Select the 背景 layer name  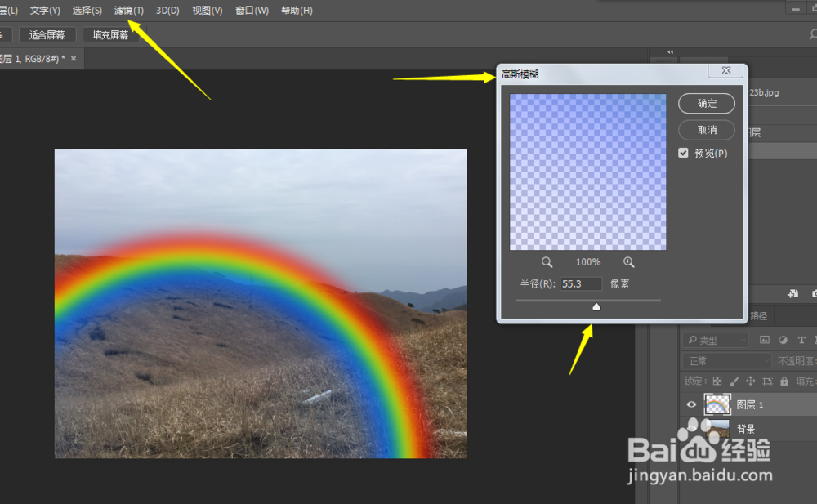pos(746,429)
